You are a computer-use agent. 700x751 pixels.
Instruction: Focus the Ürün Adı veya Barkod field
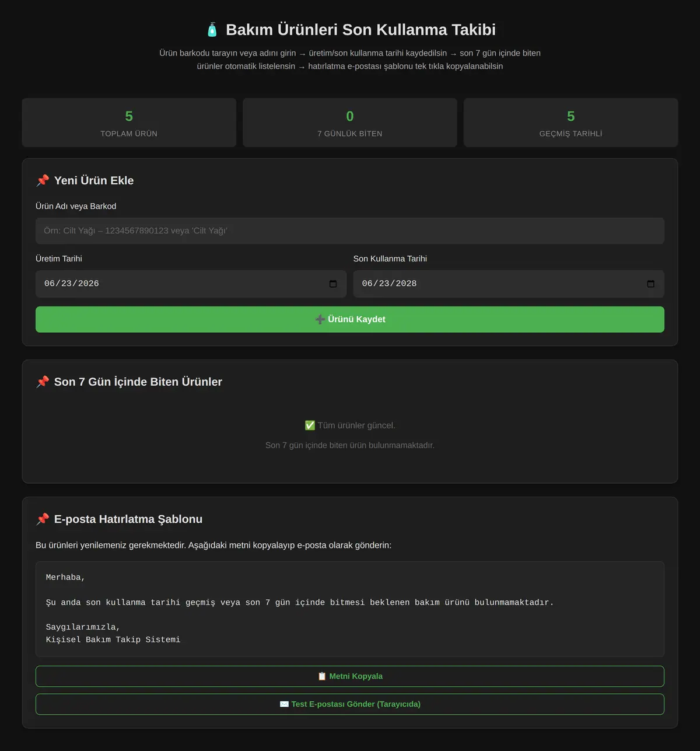pyautogui.click(x=350, y=230)
